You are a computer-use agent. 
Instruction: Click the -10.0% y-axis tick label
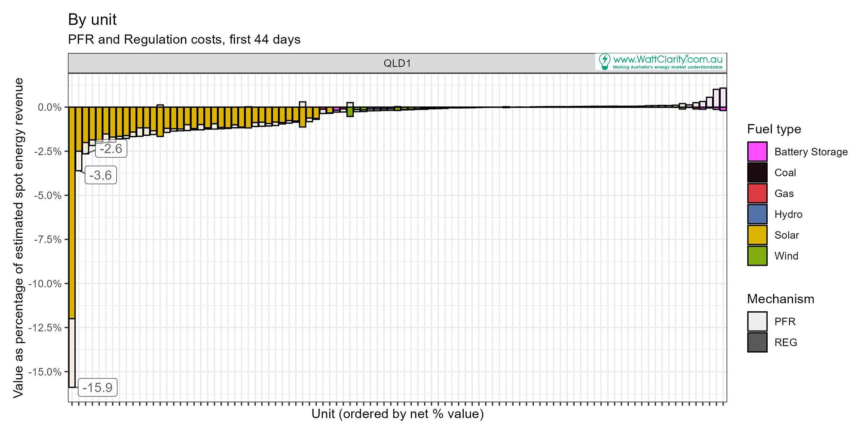pyautogui.click(x=45, y=283)
